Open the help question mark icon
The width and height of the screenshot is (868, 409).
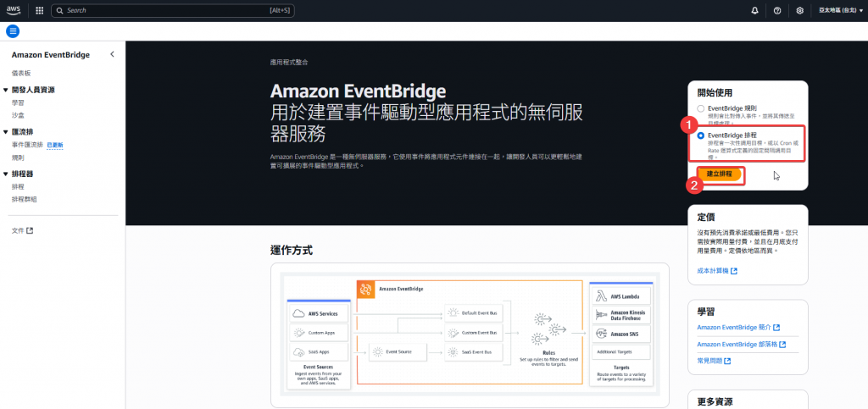pyautogui.click(x=777, y=10)
